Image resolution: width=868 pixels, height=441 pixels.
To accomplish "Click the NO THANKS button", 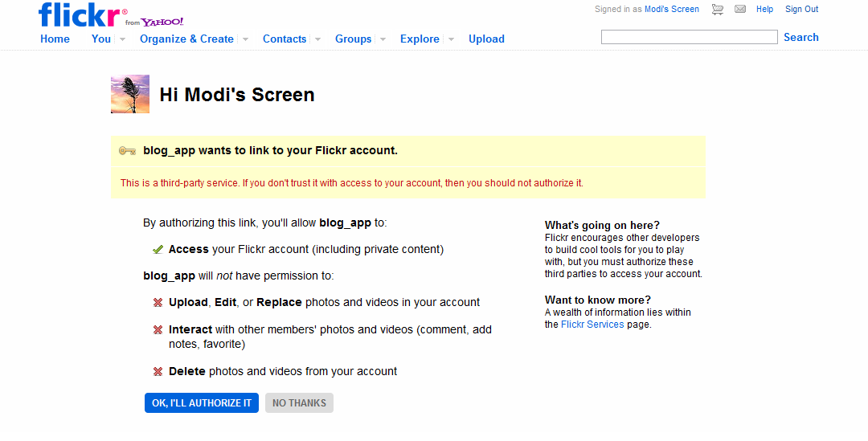I will [x=300, y=402].
